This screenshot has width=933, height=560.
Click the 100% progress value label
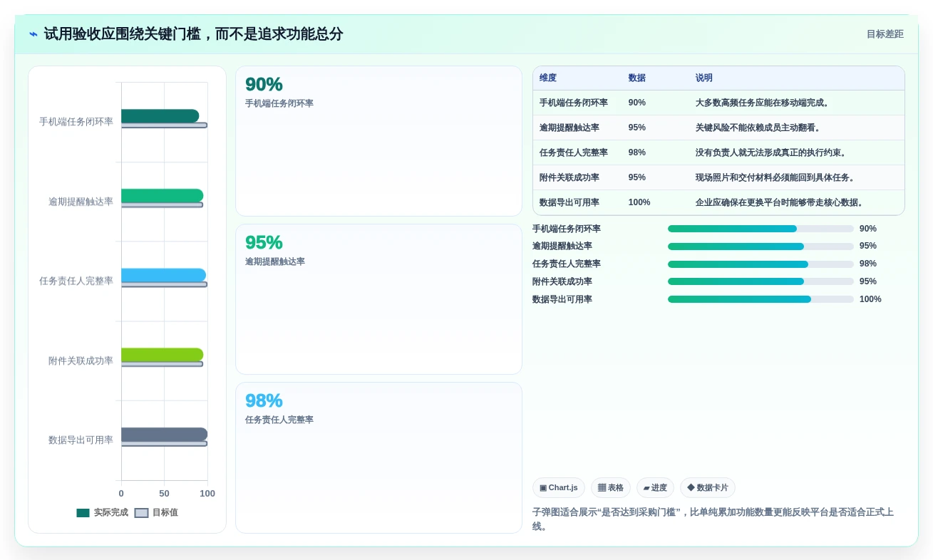tap(870, 299)
